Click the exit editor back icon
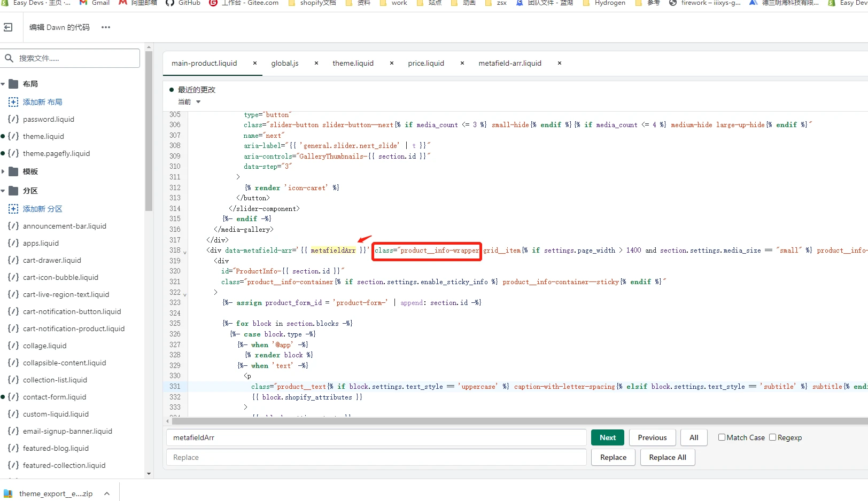This screenshot has height=501, width=868. click(x=8, y=27)
